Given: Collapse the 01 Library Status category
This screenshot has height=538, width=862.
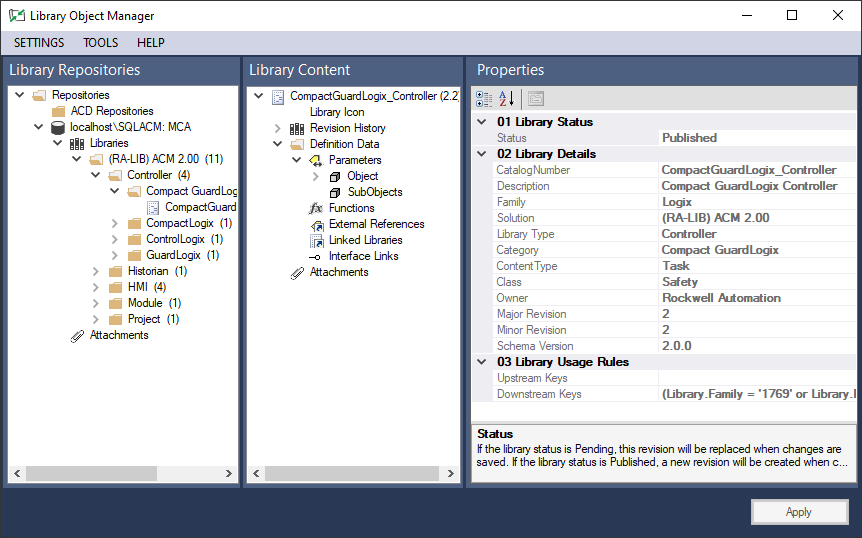Looking at the screenshot, I should (482, 121).
